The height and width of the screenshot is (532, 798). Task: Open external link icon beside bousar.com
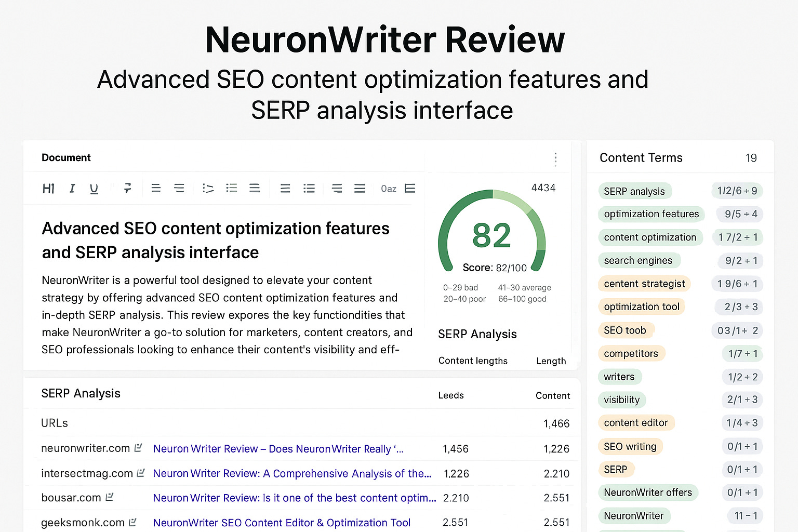coord(109,497)
